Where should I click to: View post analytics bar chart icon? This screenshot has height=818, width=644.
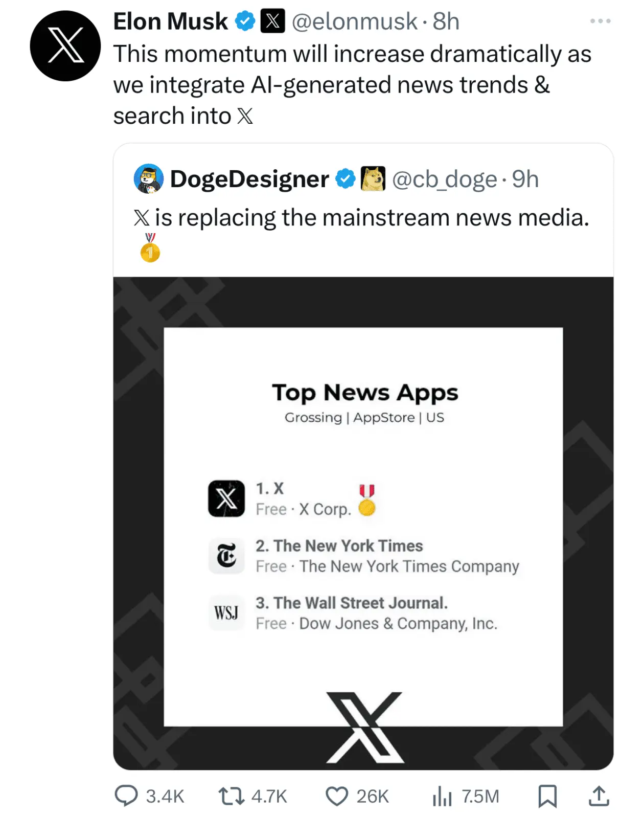tap(442, 796)
